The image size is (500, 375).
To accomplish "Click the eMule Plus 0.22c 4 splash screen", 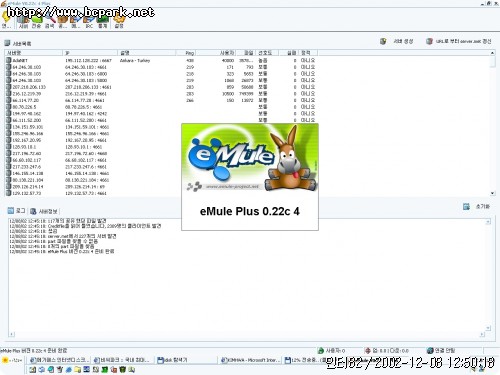I will click(x=250, y=177).
